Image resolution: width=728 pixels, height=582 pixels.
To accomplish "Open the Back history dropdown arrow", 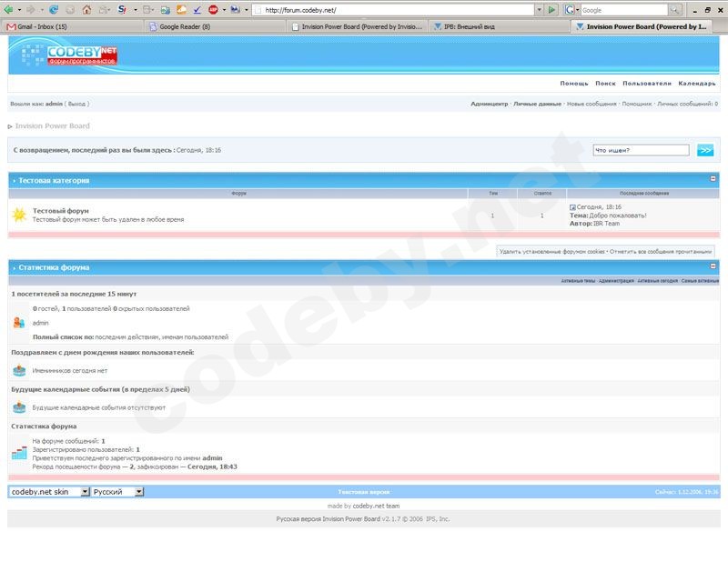I will pyautogui.click(x=19, y=10).
